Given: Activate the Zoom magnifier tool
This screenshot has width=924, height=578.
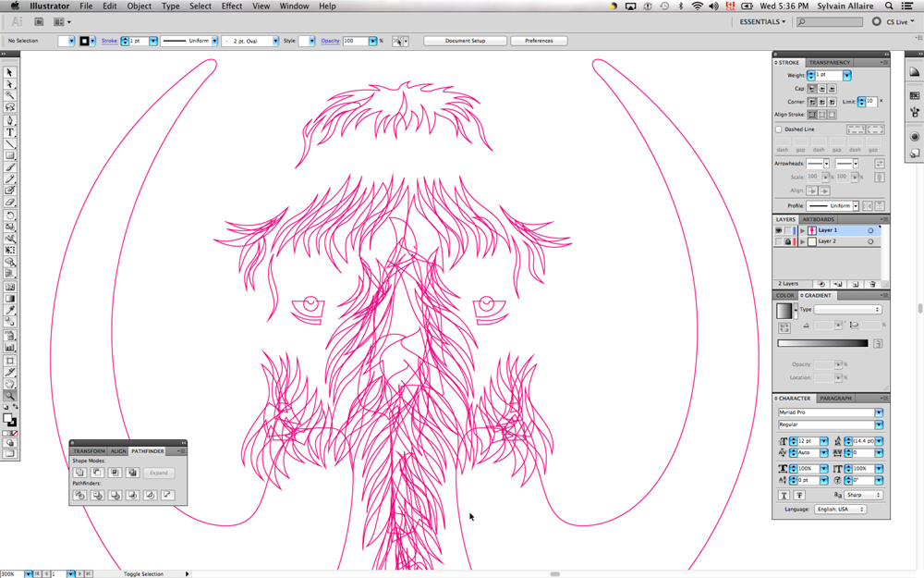Looking at the screenshot, I should 10,396.
